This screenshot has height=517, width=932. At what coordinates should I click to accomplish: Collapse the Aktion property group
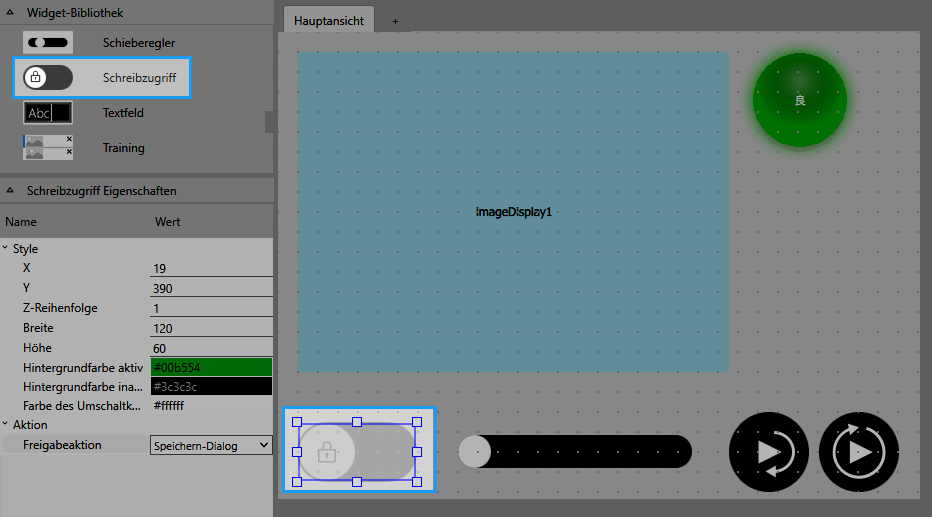pyautogui.click(x=6, y=425)
